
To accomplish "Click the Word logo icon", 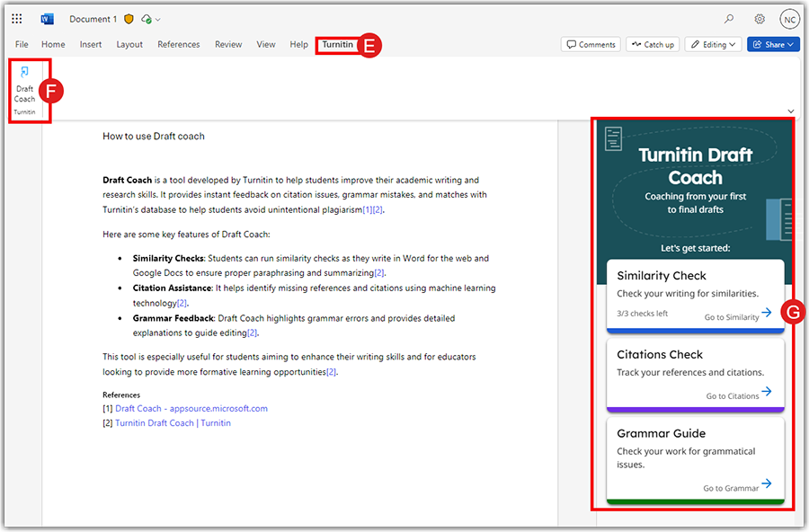I will pyautogui.click(x=48, y=19).
